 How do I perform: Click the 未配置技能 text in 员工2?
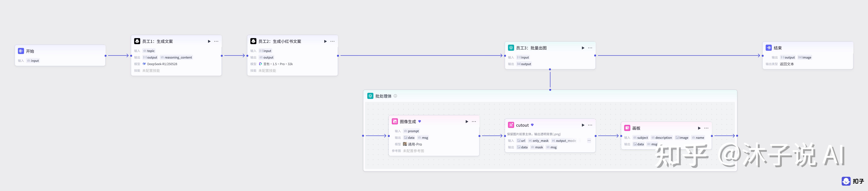(x=267, y=71)
